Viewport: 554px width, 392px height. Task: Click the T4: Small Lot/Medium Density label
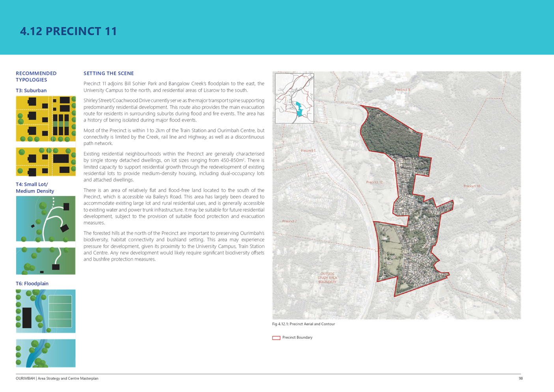pyautogui.click(x=35, y=188)
